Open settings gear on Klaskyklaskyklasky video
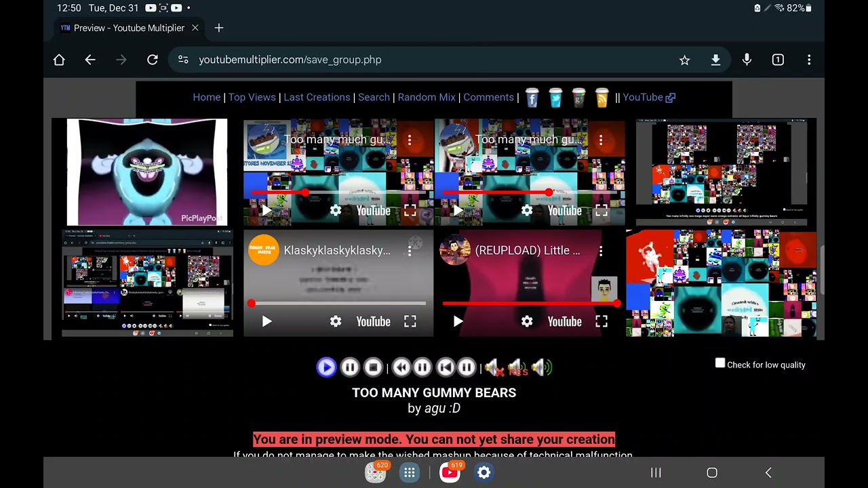 [336, 321]
